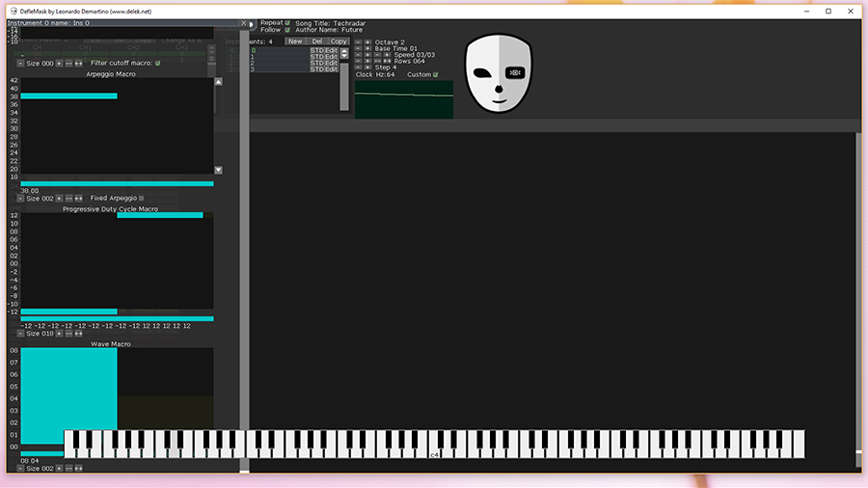
Task: Click STD type for instrument 2
Action: [316, 63]
